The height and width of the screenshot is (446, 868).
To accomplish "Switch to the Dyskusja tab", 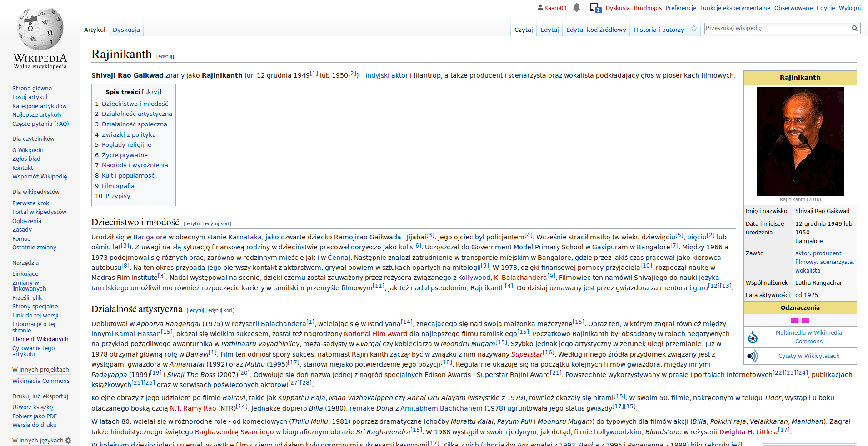I will pos(126,30).
